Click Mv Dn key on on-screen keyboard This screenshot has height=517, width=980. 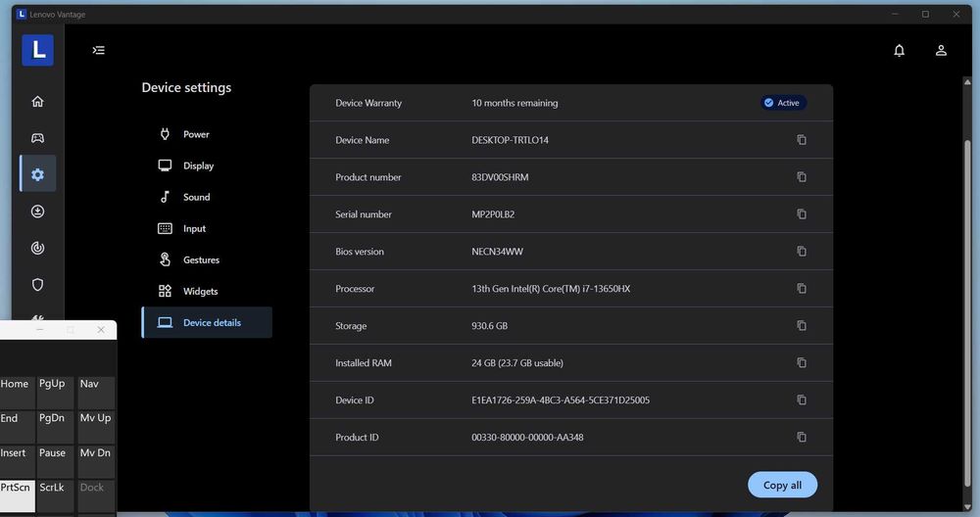point(95,461)
